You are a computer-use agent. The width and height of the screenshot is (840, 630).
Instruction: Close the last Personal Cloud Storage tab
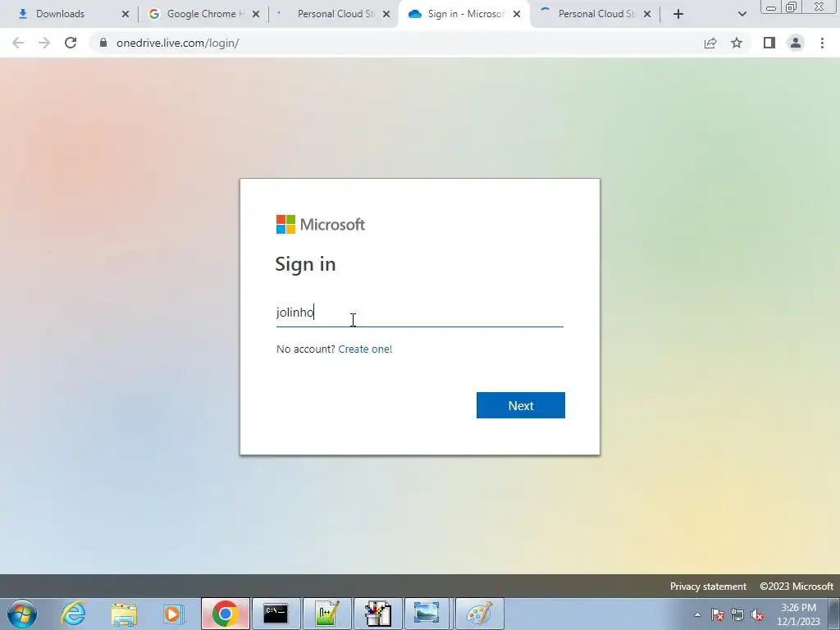[647, 14]
